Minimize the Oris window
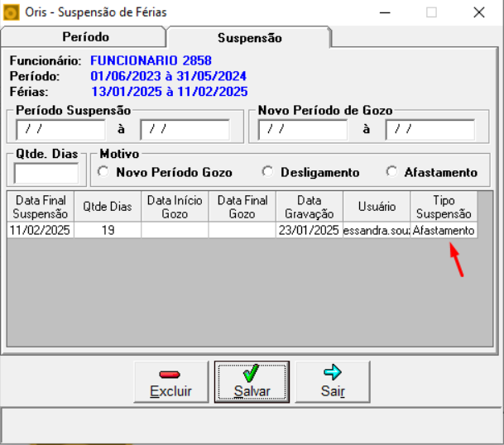 coord(385,12)
